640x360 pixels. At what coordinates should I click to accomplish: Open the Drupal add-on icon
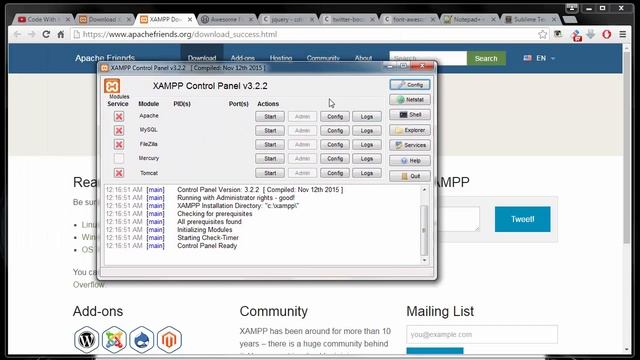[142, 340]
